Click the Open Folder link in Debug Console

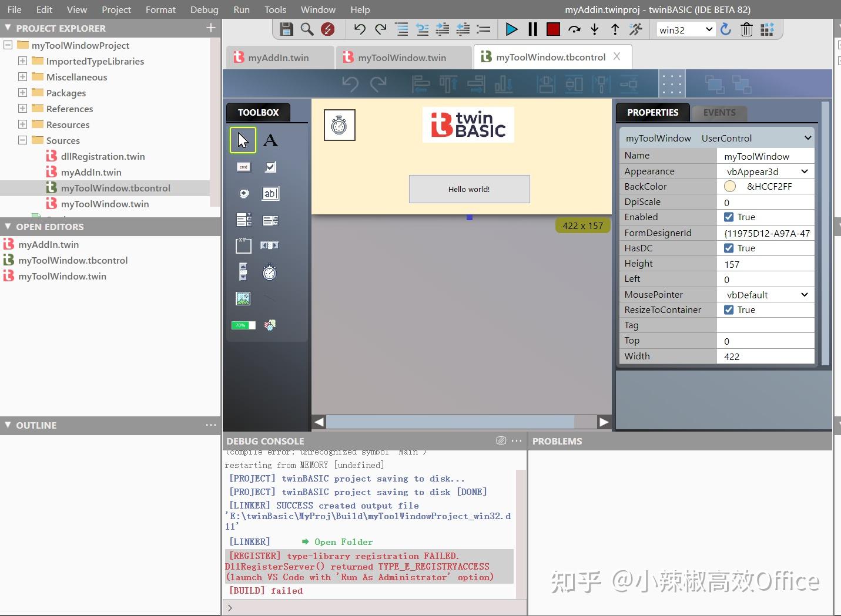(x=343, y=541)
